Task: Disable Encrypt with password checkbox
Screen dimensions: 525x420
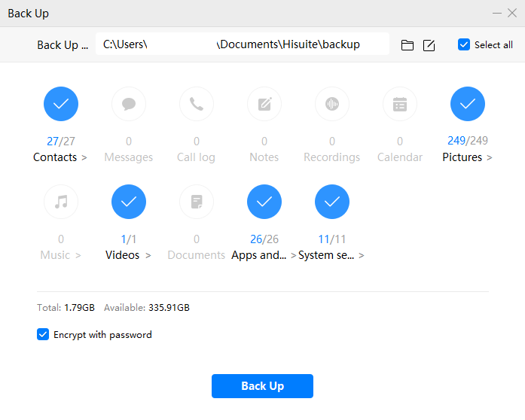Action: (x=43, y=334)
